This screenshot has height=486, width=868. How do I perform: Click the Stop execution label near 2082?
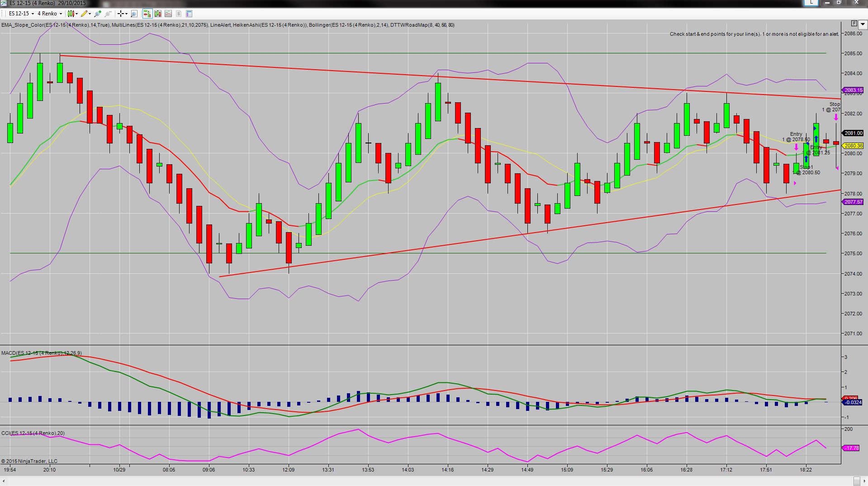click(x=832, y=107)
